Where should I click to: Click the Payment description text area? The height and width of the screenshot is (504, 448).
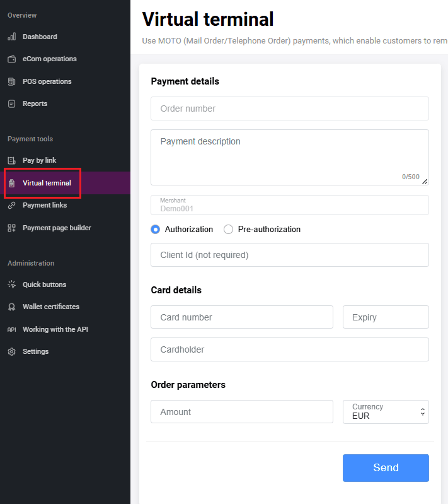click(x=290, y=157)
